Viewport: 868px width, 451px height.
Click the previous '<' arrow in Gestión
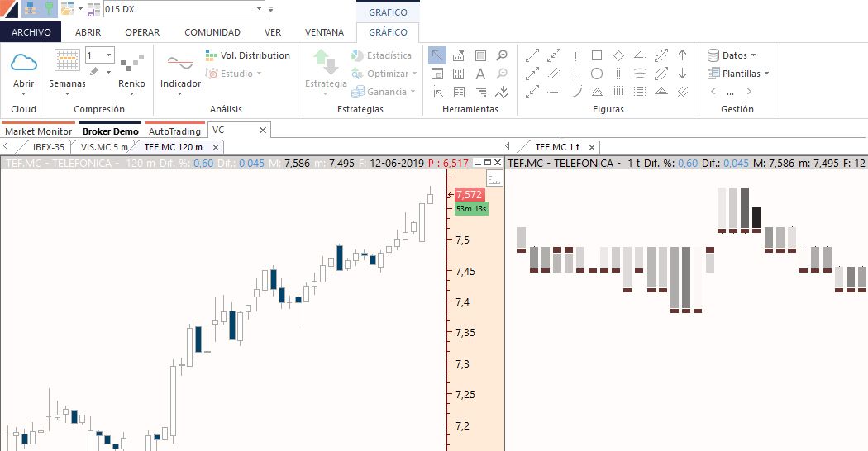[x=713, y=92]
